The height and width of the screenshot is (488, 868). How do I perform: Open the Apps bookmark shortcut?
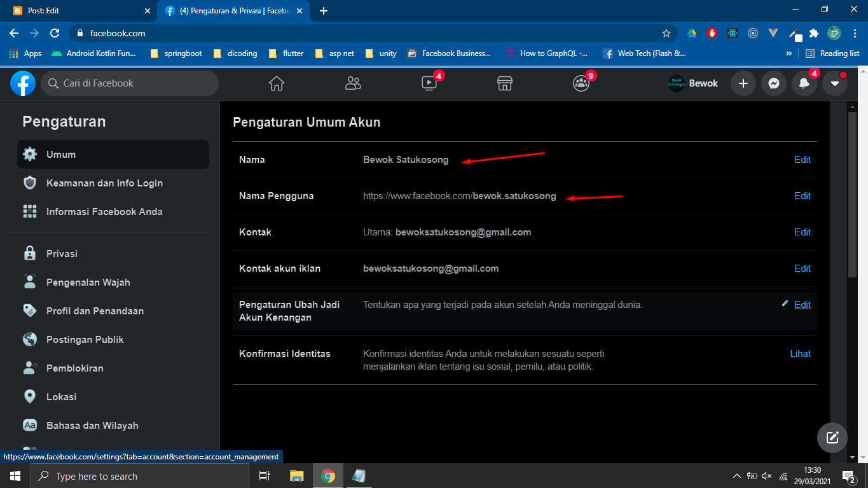click(x=25, y=53)
